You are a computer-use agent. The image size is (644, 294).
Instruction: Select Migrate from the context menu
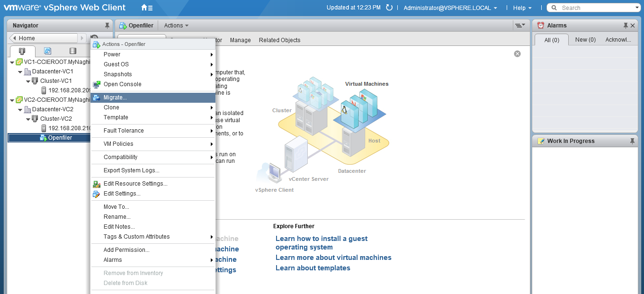(x=115, y=98)
